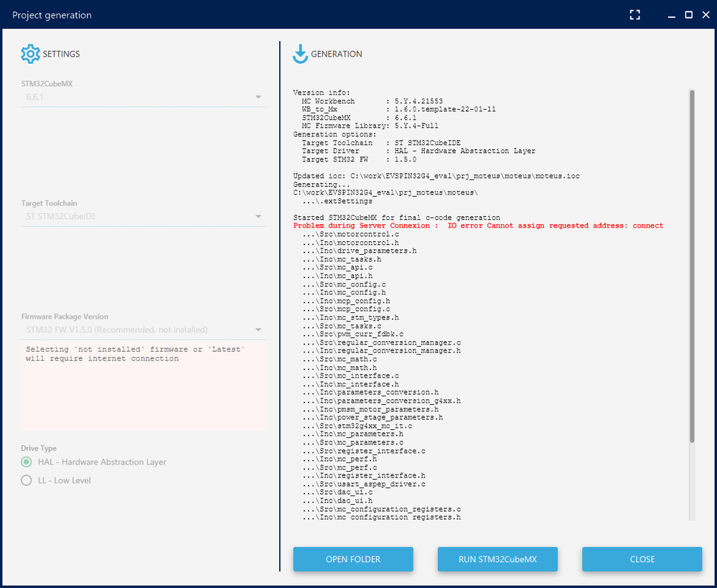This screenshot has width=717, height=588.
Task: Click the '...\Src\mc_tasks.c' log line
Action: click(342, 326)
